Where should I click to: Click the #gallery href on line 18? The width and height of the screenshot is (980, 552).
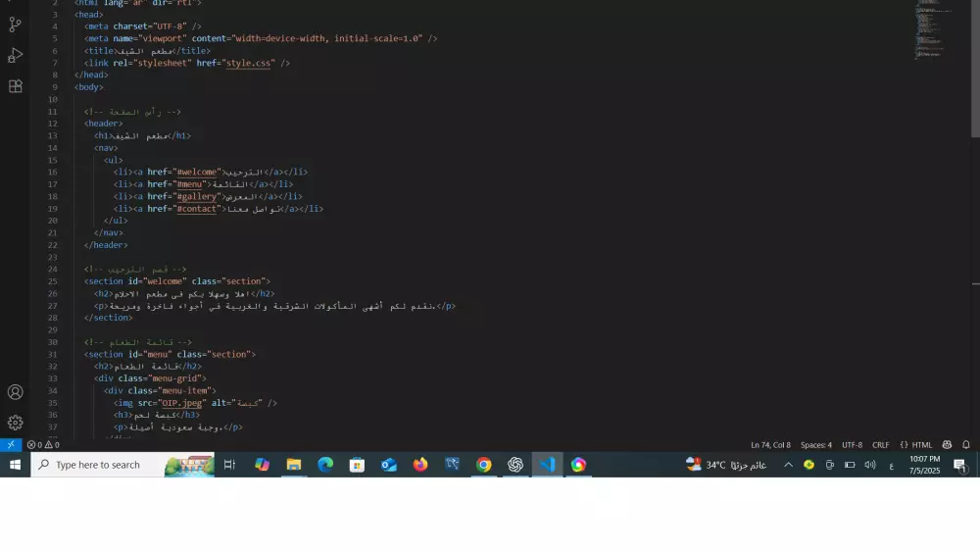click(x=196, y=196)
